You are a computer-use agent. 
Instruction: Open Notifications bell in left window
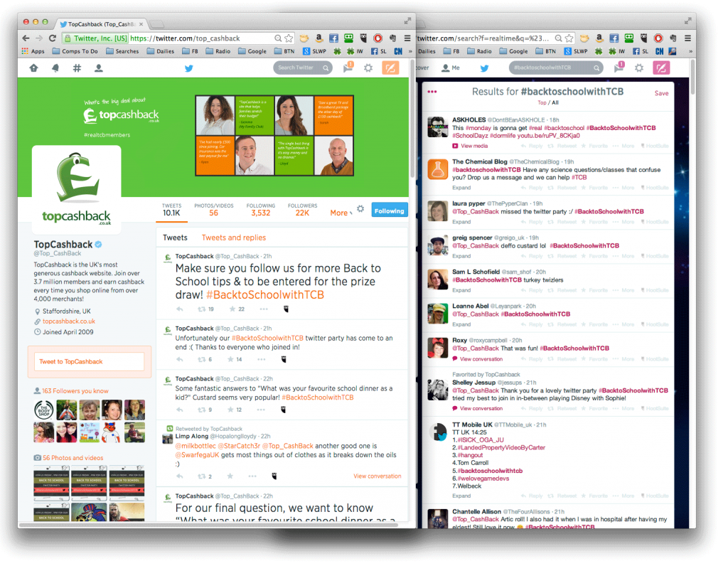(x=55, y=69)
